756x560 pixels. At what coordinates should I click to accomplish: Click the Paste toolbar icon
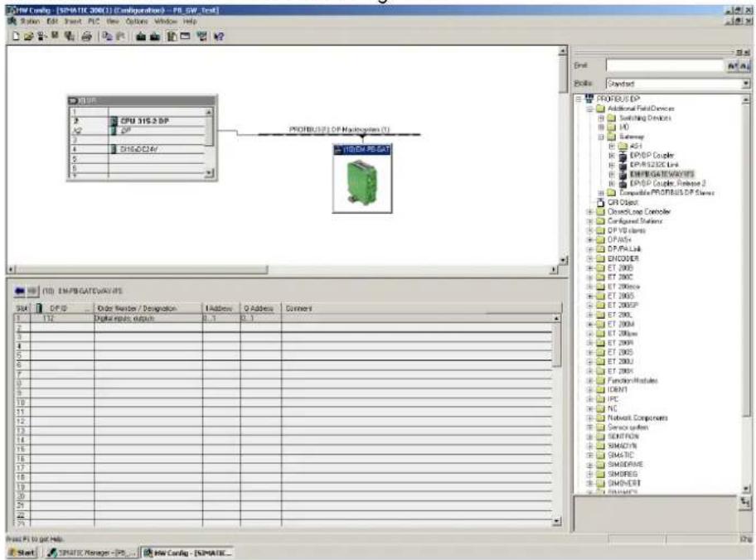click(x=120, y=36)
